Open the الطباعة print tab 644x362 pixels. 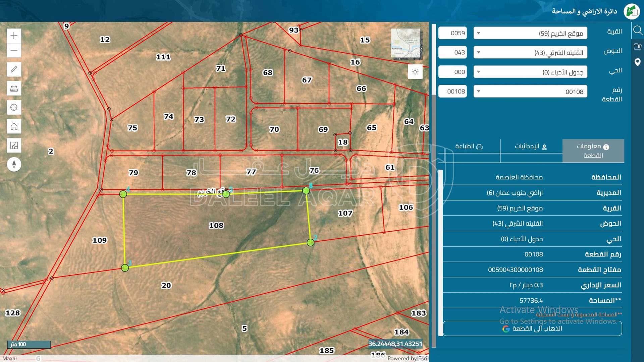click(x=469, y=147)
